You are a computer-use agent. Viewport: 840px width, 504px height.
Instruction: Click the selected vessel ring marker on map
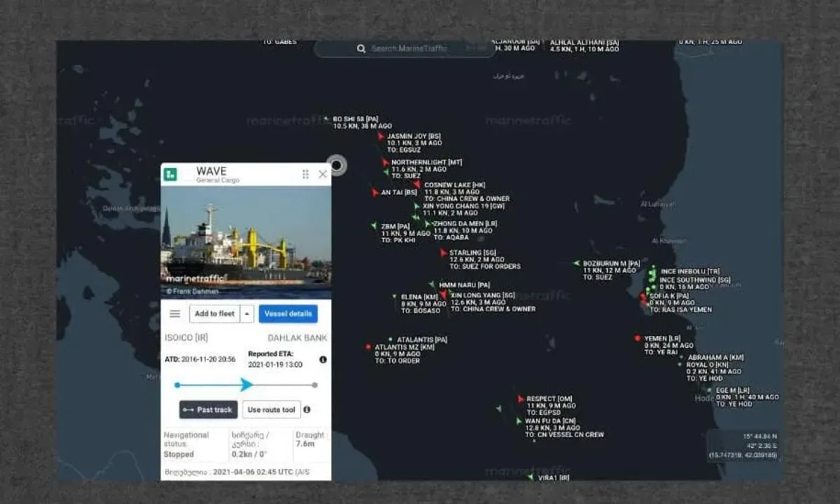(337, 165)
